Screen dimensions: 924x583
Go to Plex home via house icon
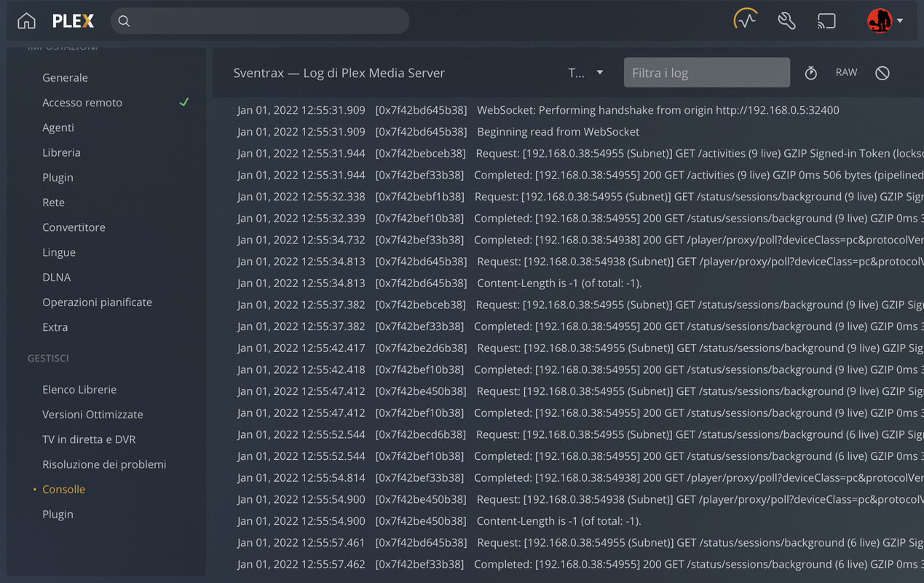pos(26,21)
